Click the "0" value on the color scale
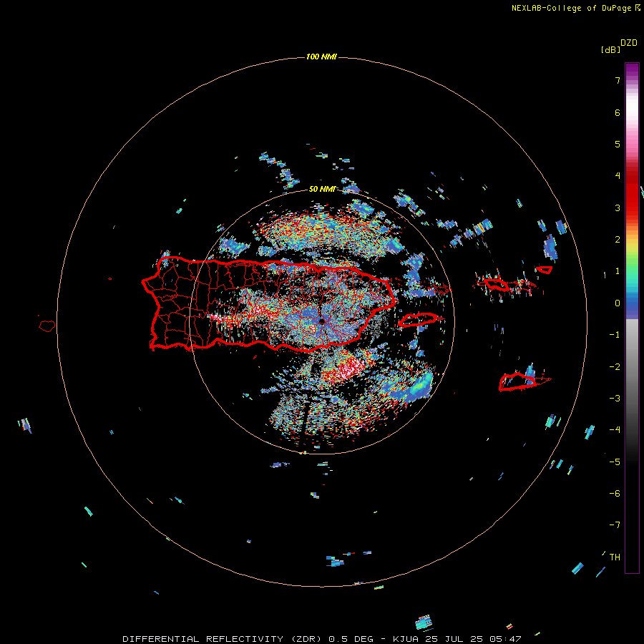 618,303
